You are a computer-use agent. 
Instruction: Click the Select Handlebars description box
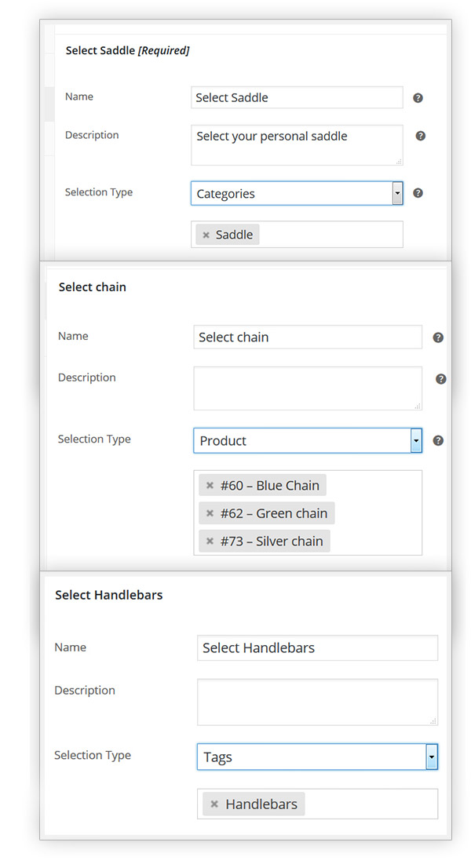[x=316, y=702]
